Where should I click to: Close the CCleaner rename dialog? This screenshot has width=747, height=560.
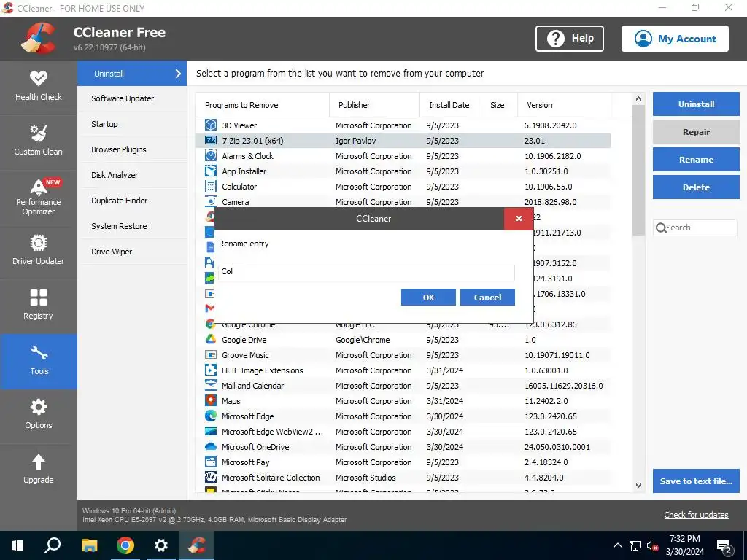pos(519,219)
